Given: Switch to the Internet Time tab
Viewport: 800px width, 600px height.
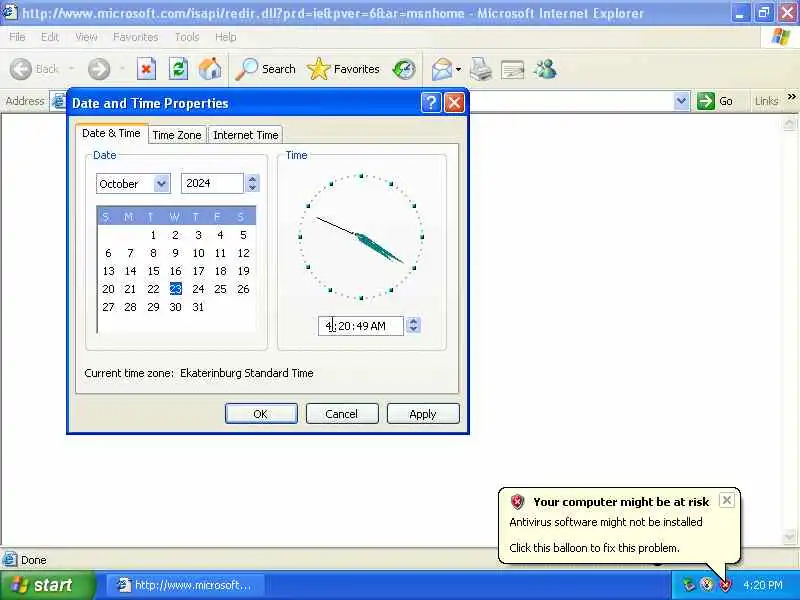Looking at the screenshot, I should [x=245, y=135].
